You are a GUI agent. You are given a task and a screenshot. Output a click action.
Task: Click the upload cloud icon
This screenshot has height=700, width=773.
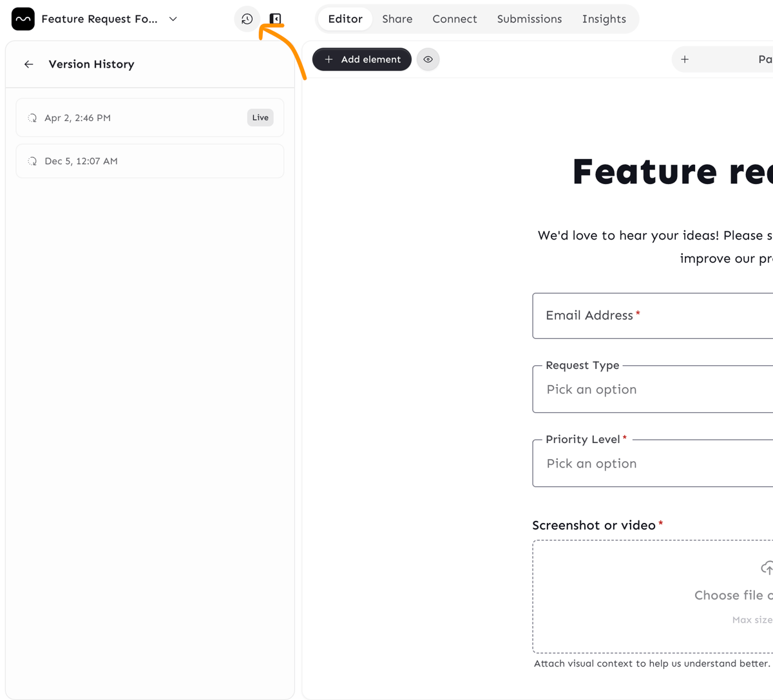click(766, 568)
